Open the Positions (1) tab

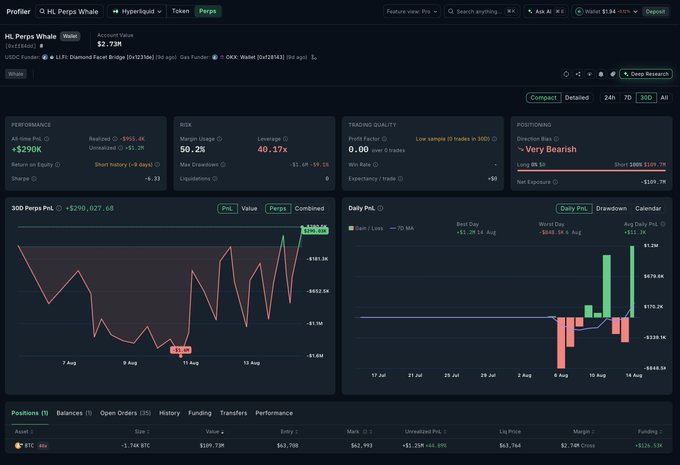(x=29, y=413)
